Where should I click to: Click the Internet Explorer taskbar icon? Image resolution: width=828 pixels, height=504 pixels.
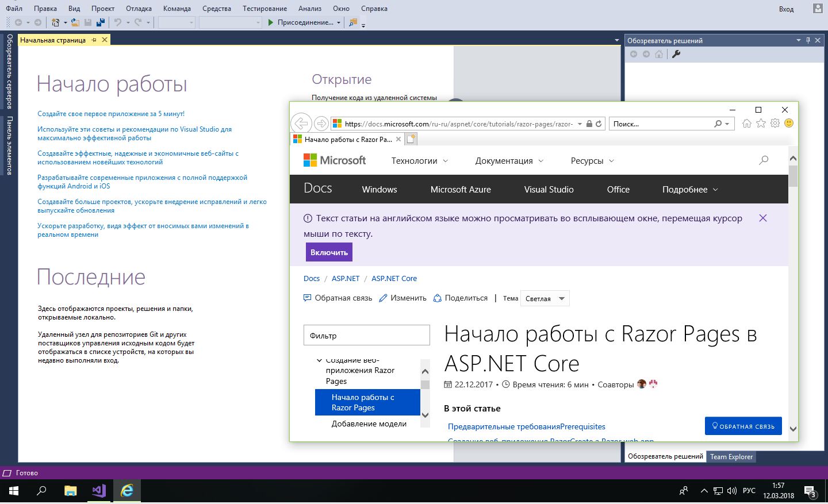tap(126, 491)
